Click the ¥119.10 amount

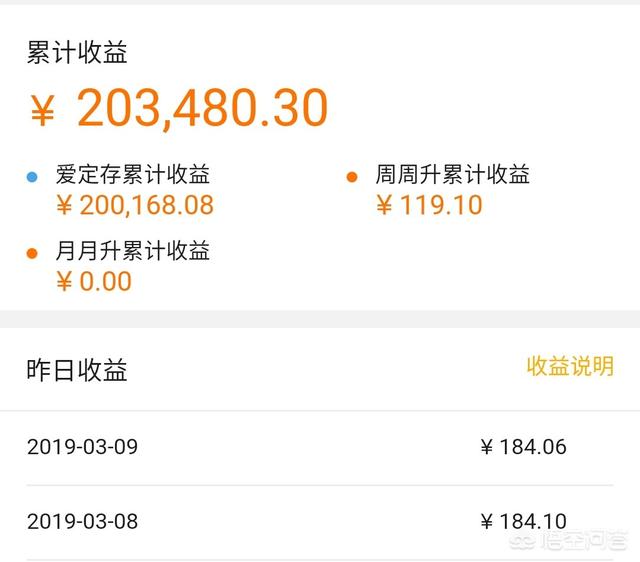click(429, 206)
